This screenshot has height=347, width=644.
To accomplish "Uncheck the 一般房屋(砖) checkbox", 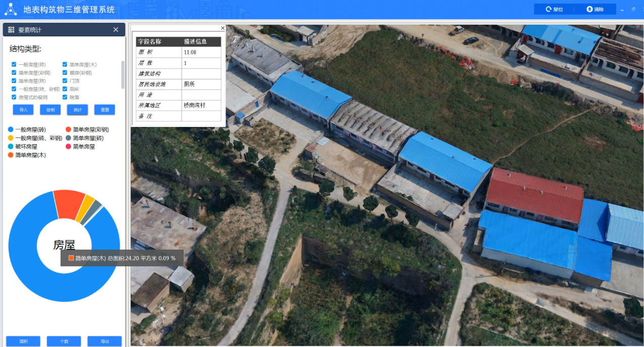I will [x=14, y=65].
